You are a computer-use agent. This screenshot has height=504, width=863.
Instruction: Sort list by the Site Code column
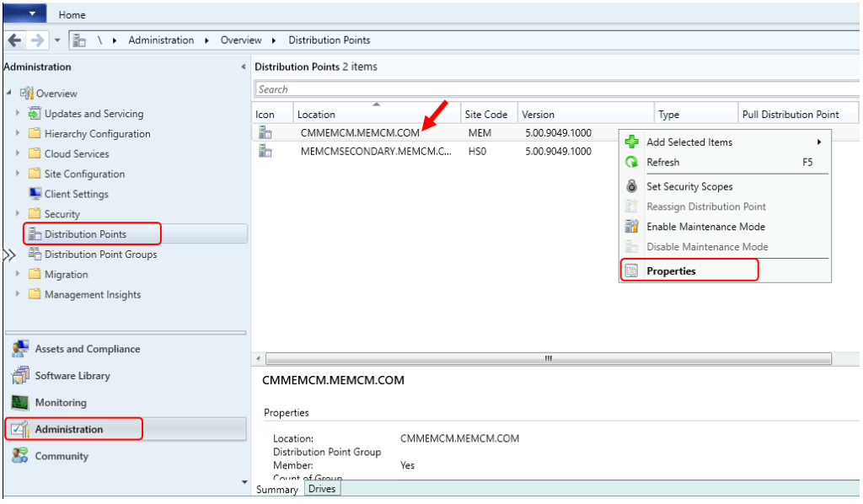tap(489, 114)
